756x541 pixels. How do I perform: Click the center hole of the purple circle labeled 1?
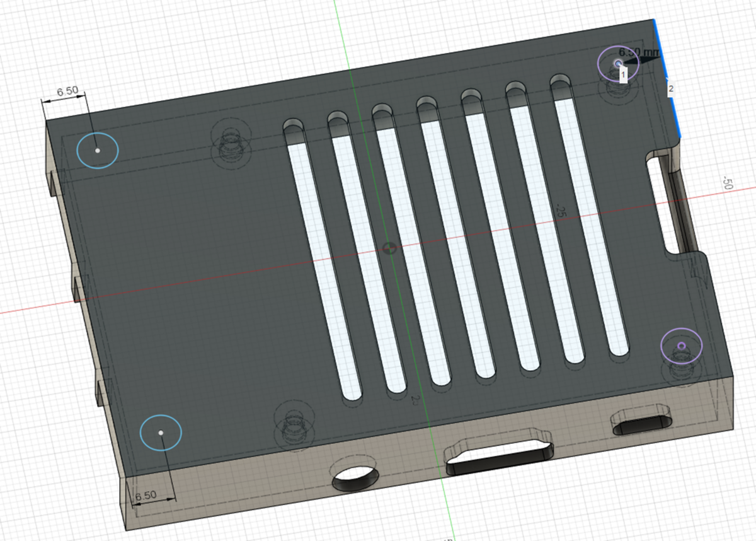pos(618,64)
